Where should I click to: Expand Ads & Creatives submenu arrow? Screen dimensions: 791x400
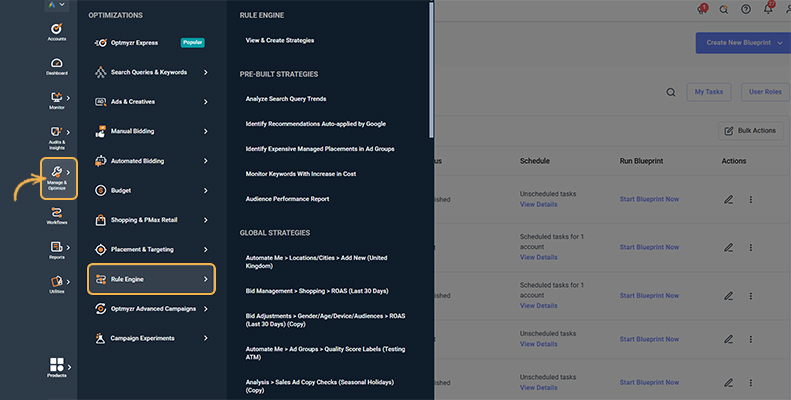click(205, 102)
